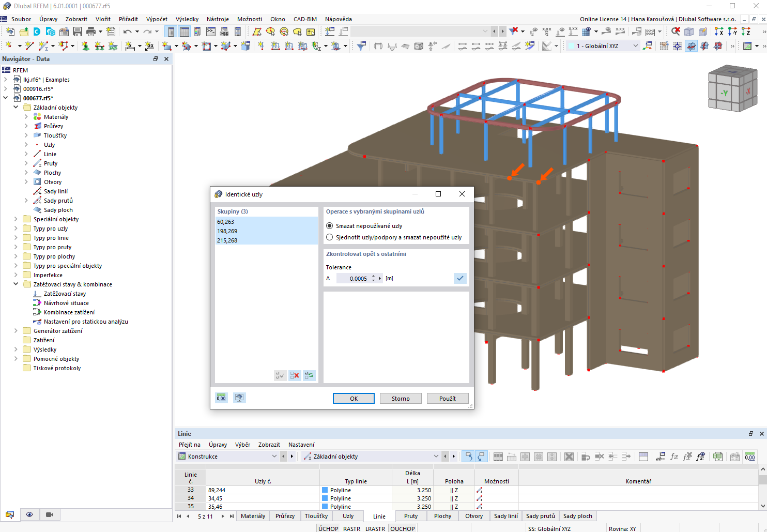The image size is (767, 532).
Task: Click the Tolerance value field 0.0005
Action: click(x=354, y=278)
